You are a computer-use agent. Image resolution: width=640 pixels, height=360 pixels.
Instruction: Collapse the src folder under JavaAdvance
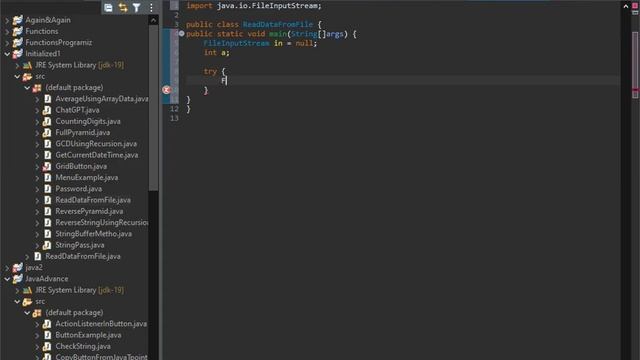(17, 302)
